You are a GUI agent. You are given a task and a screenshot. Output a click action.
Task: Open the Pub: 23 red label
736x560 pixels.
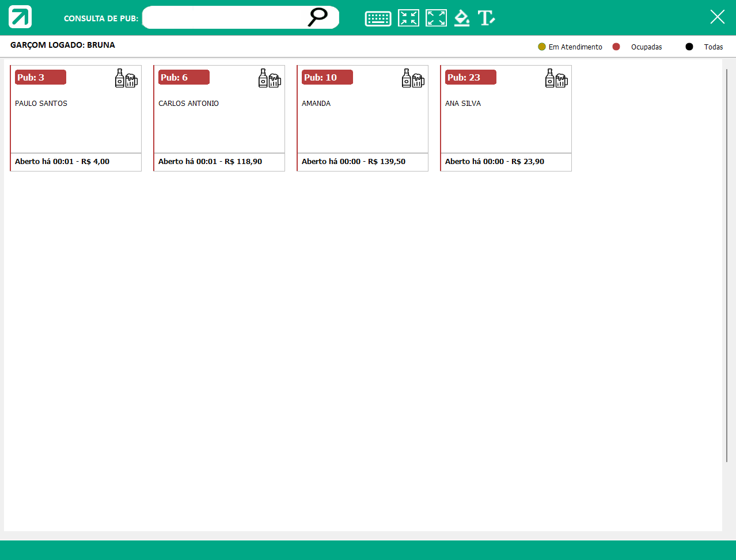click(471, 77)
